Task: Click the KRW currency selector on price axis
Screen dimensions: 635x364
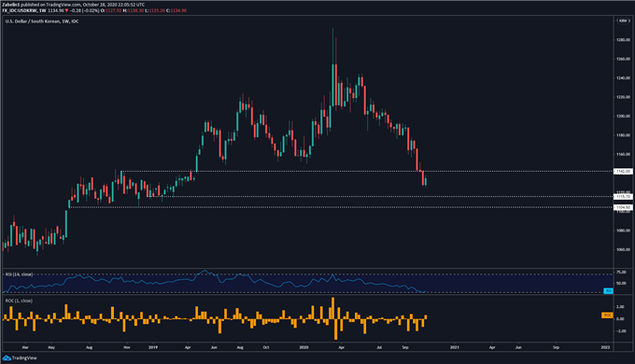Action: (x=623, y=21)
